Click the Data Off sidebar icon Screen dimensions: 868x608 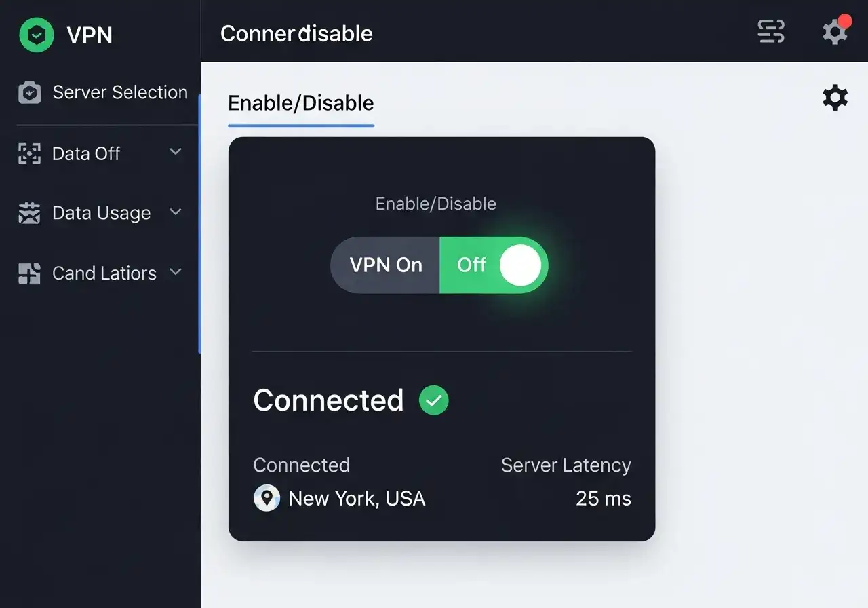pyautogui.click(x=28, y=153)
